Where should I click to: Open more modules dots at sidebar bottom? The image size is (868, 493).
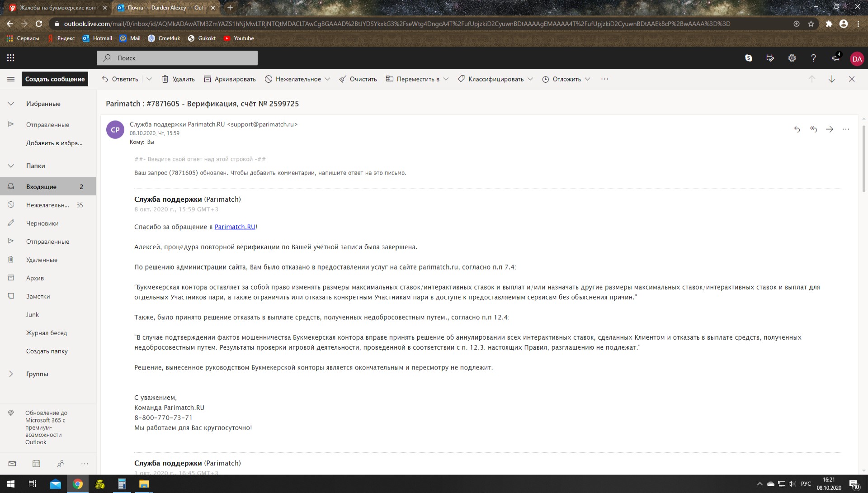point(85,464)
